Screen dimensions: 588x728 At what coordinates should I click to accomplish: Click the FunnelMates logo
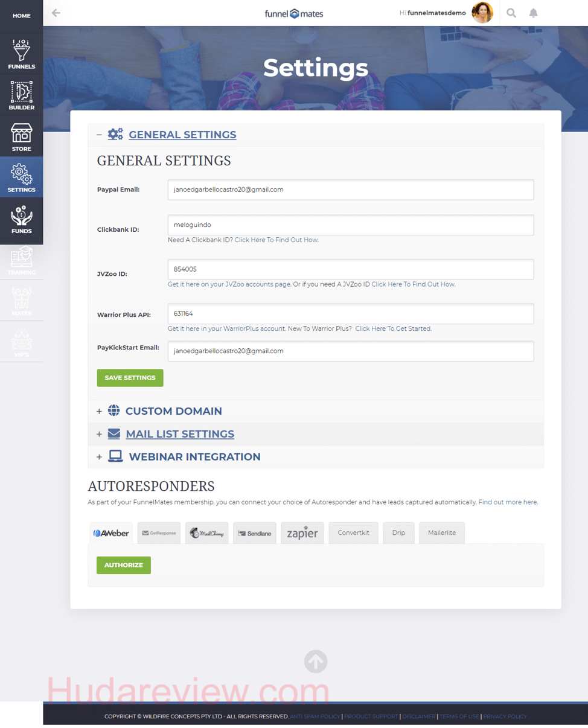coord(294,13)
